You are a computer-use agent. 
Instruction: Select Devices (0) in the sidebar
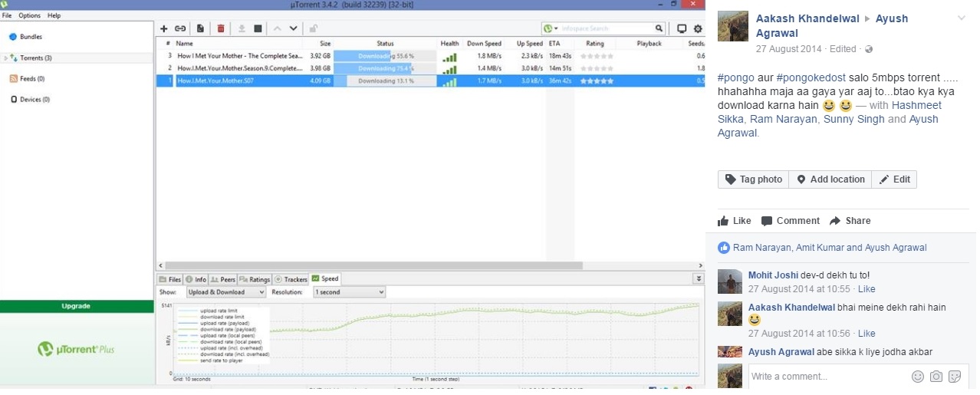tap(35, 100)
